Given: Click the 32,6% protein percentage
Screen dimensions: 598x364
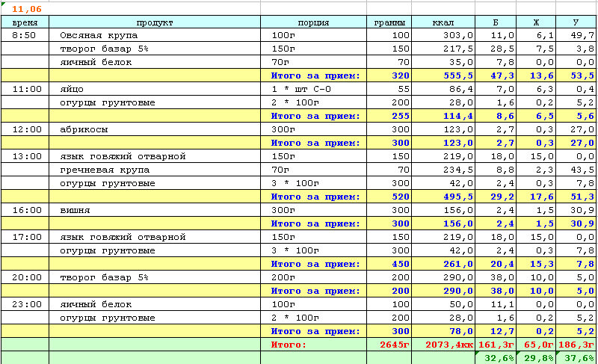Looking at the screenshot, I should 496,358.
